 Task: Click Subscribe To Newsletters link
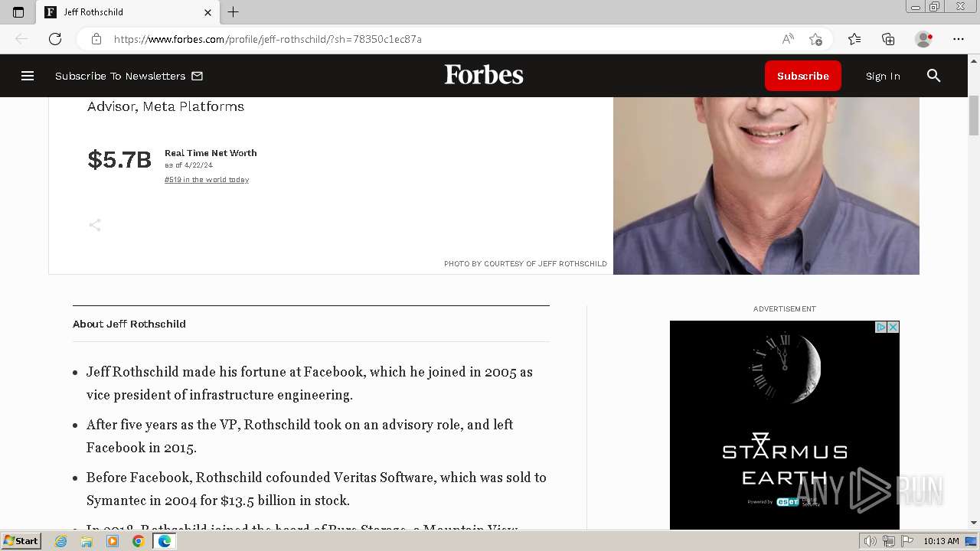[120, 76]
